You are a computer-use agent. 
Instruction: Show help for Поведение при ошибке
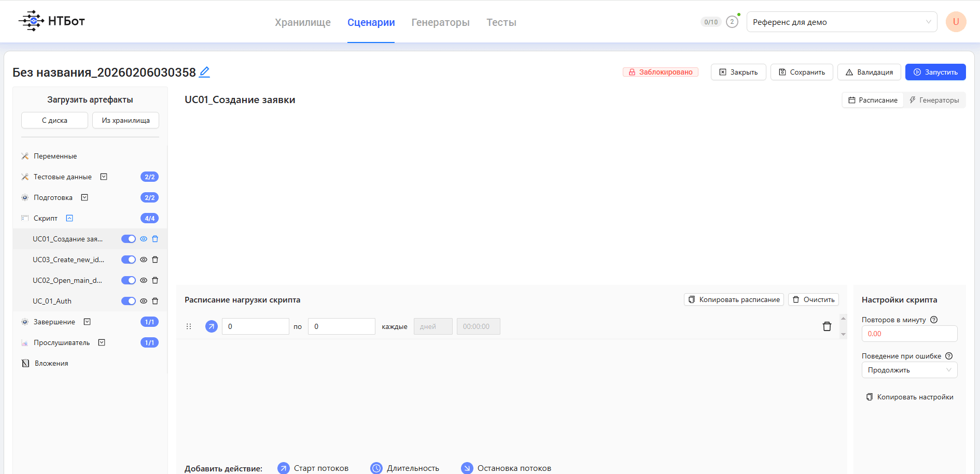click(x=949, y=356)
